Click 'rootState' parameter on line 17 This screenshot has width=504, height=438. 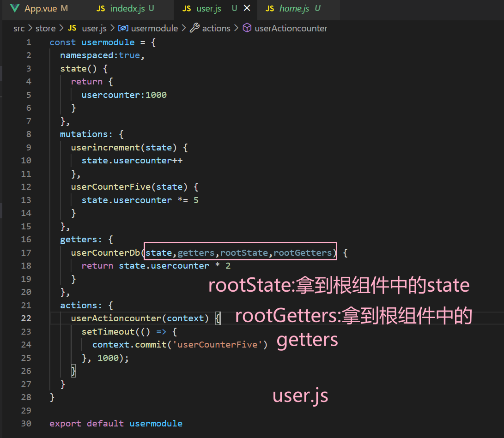pos(244,253)
